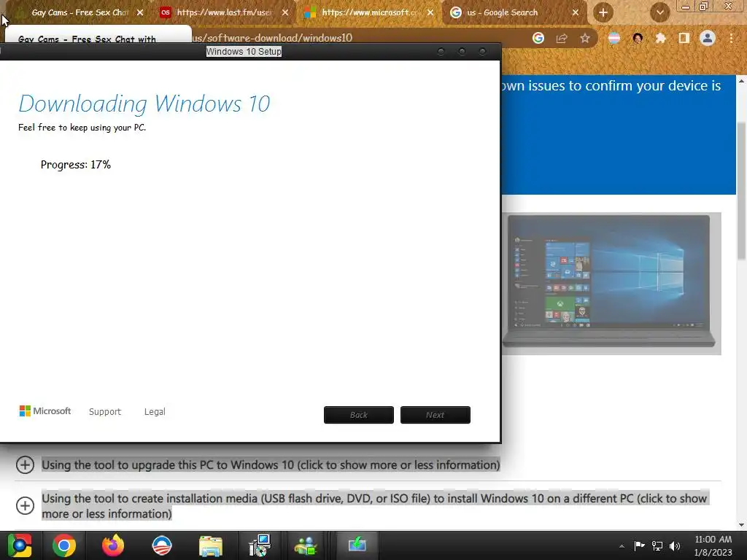The width and height of the screenshot is (747, 560).
Task: Click the Back button in Windows 10 Setup
Action: (x=359, y=415)
